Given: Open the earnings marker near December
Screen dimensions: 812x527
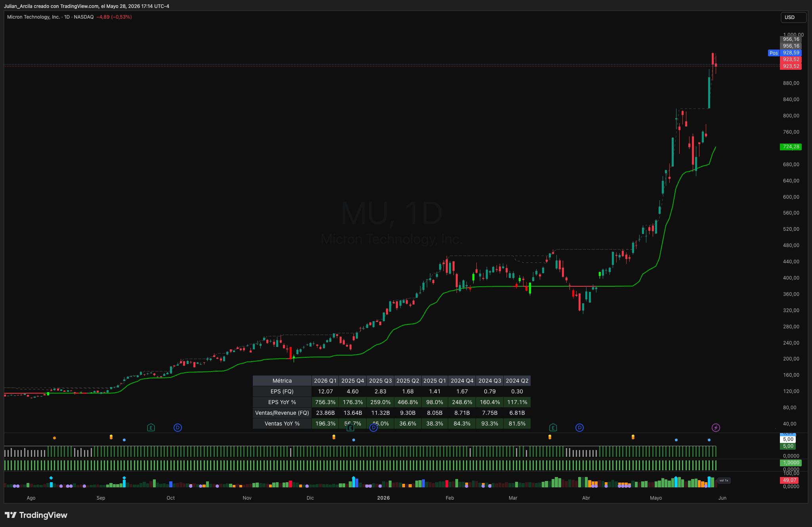Looking at the screenshot, I should [350, 427].
